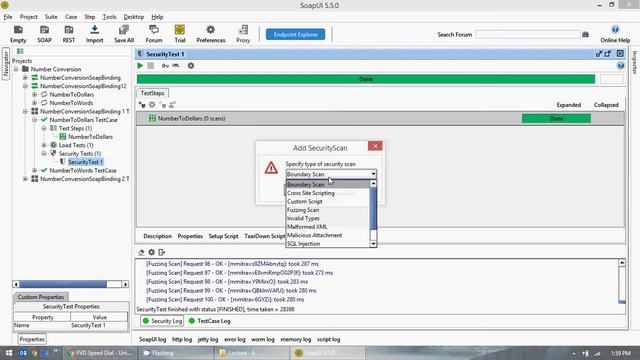Open the jetty log
Screen dimensions: 640x360
208,340
